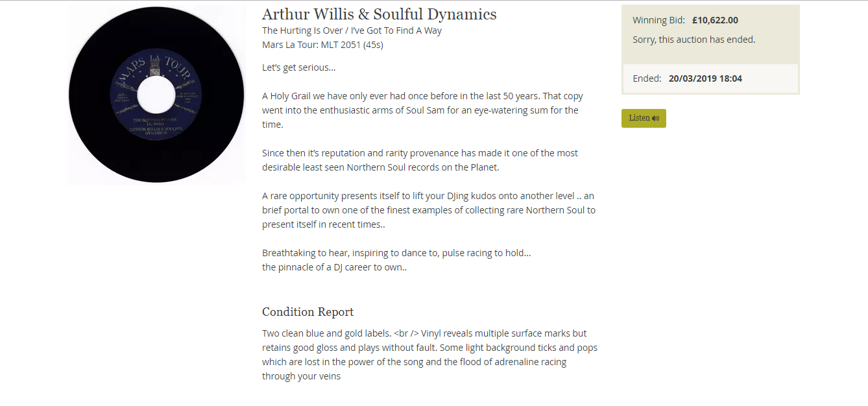
Task: Click the Holy Grail paragraph
Action: click(422, 110)
